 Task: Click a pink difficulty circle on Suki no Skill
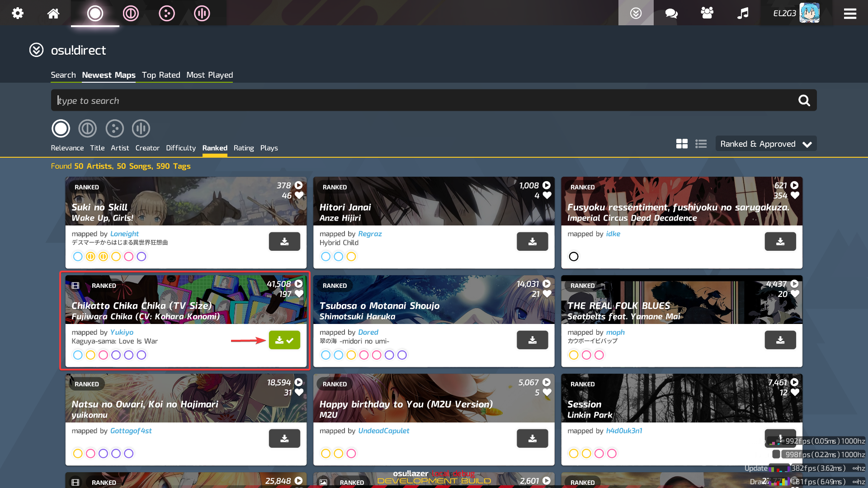tap(129, 256)
